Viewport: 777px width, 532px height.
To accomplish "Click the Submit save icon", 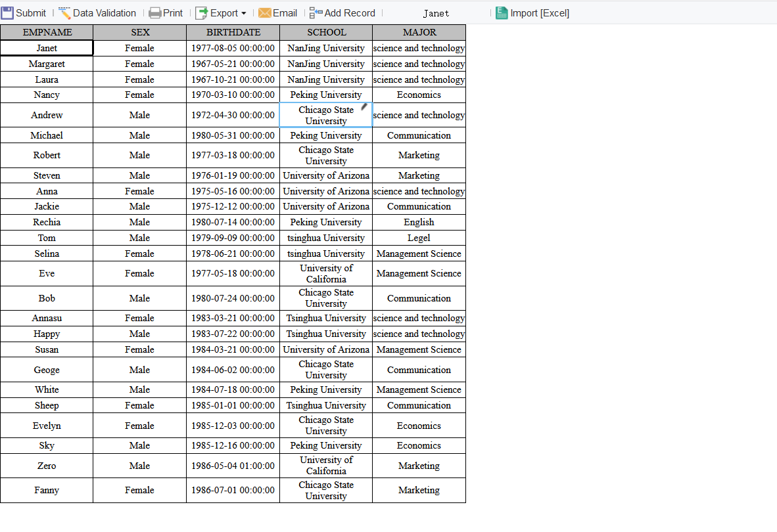I will (8, 12).
